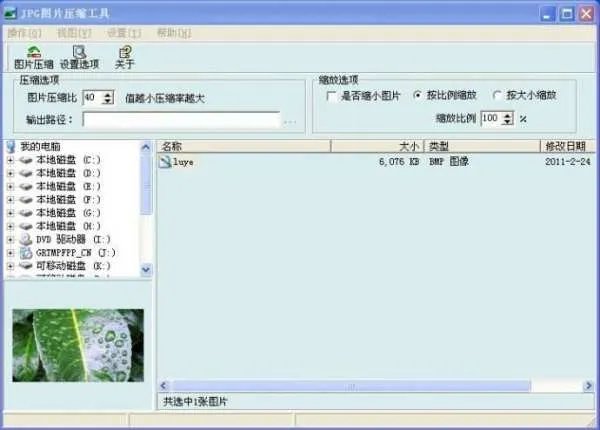This screenshot has height=430, width=600.
Task: Sort by the 大小 column header
Action: click(x=377, y=146)
